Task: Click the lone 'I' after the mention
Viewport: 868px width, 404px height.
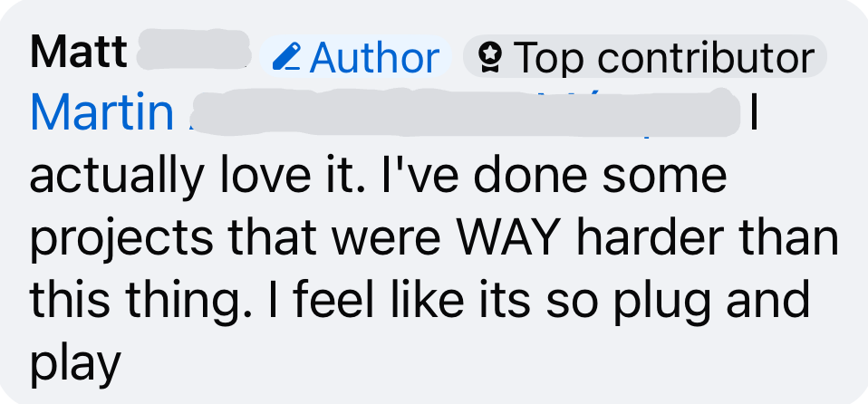Action: pyautogui.click(x=754, y=113)
